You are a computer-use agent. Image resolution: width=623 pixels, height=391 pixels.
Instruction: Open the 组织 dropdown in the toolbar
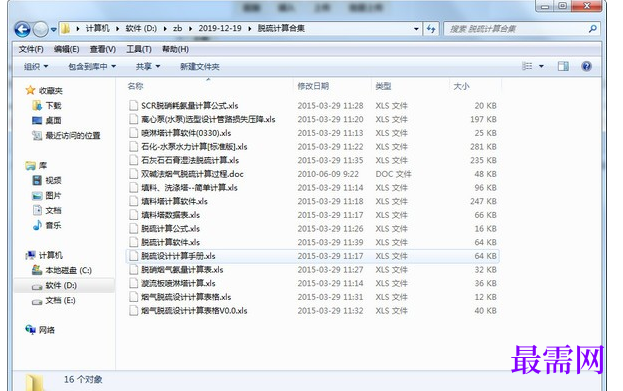point(36,66)
